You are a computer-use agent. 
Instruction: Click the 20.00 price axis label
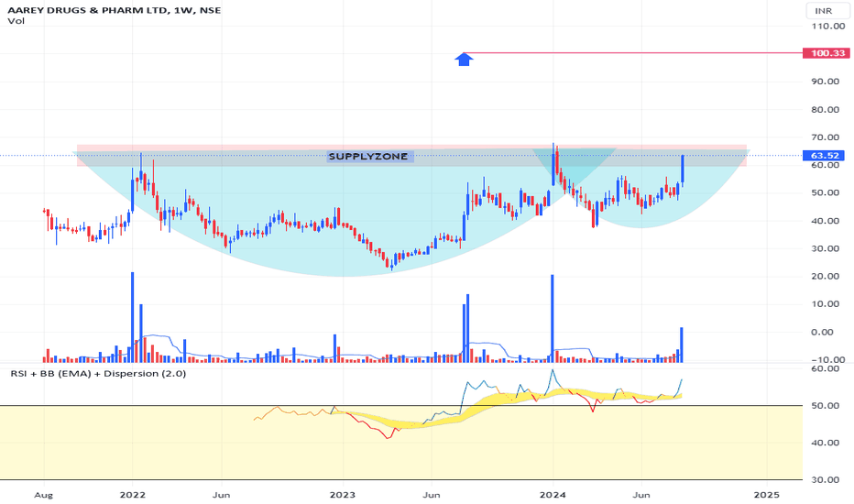click(825, 276)
